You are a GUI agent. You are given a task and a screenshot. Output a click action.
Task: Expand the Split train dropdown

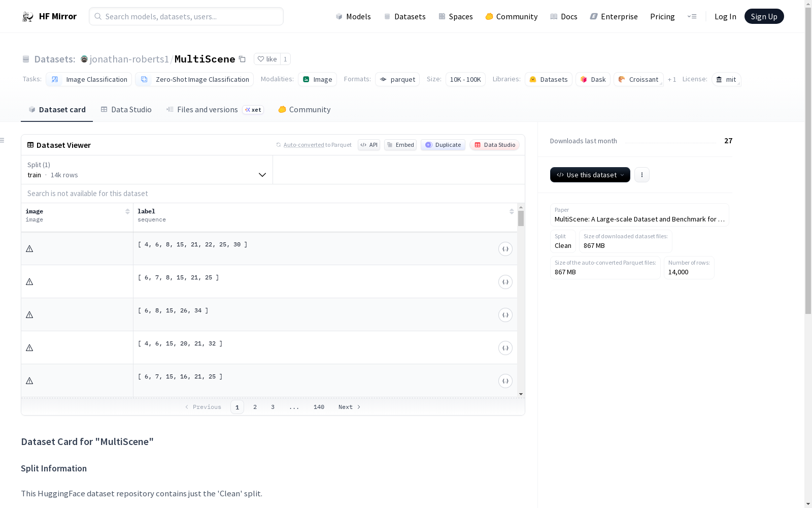[147, 170]
